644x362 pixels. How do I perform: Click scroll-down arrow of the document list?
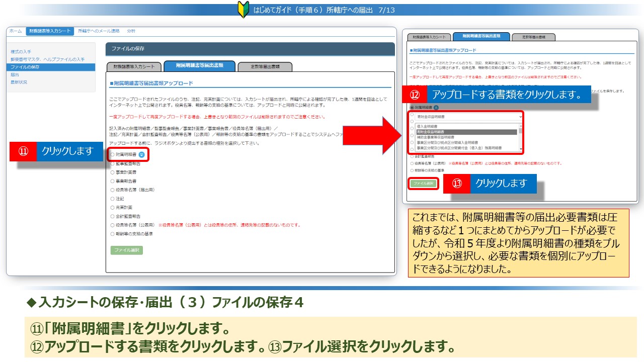[x=521, y=149]
